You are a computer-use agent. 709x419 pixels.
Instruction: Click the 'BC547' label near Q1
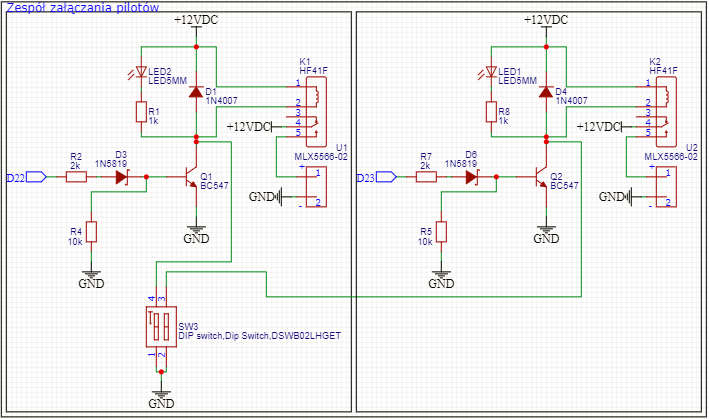pyautogui.click(x=214, y=186)
